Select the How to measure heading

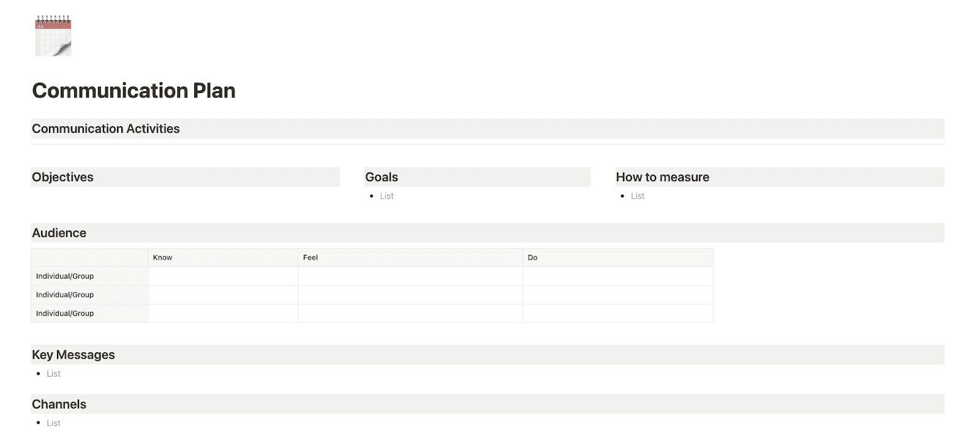pos(662,177)
